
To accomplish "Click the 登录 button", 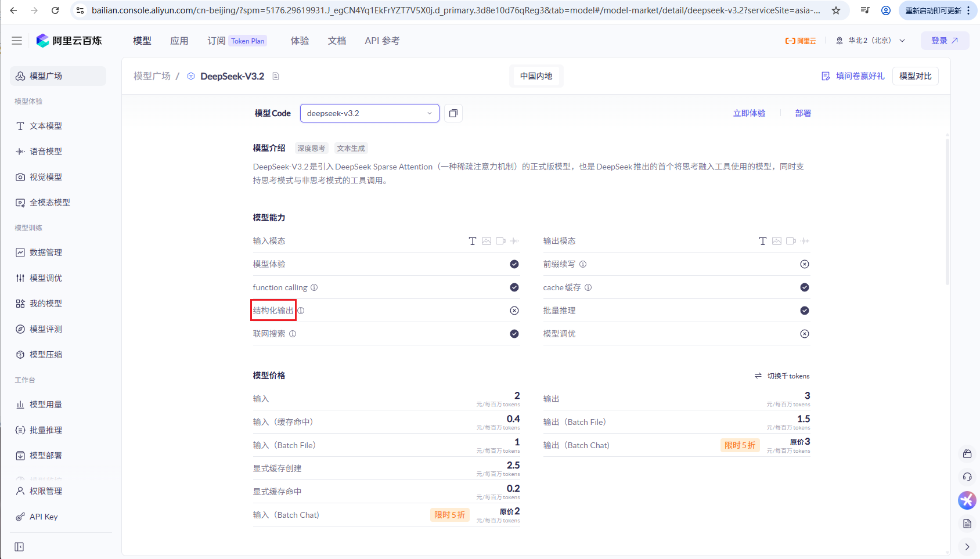I will [x=945, y=41].
